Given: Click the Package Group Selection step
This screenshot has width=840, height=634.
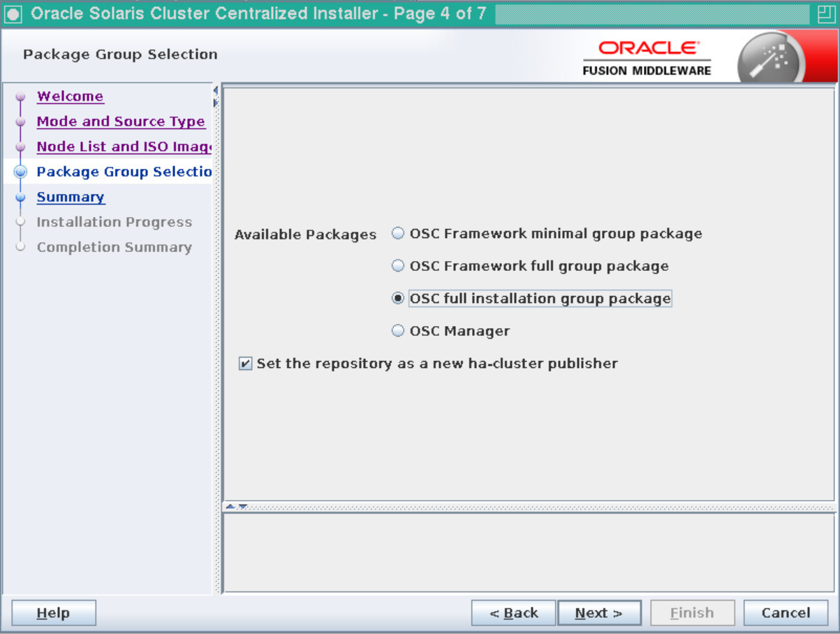Looking at the screenshot, I should 124,172.
